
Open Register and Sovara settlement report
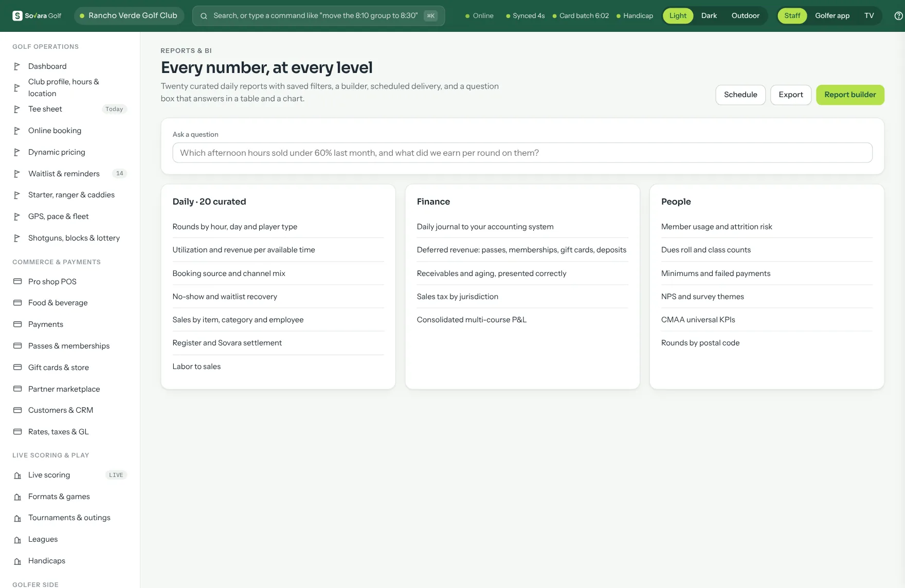[278, 343]
